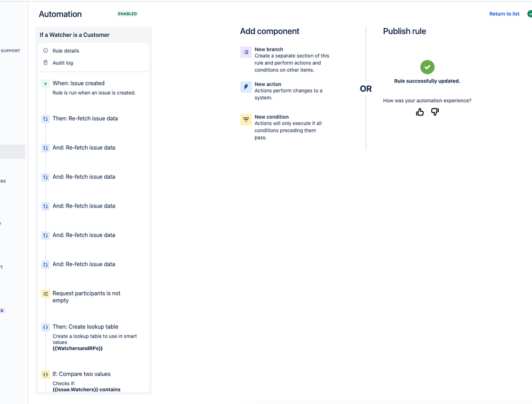Viewport: 532px width, 404px height.
Task: Click the braces icon on Create lookup table
Action: click(x=45, y=327)
